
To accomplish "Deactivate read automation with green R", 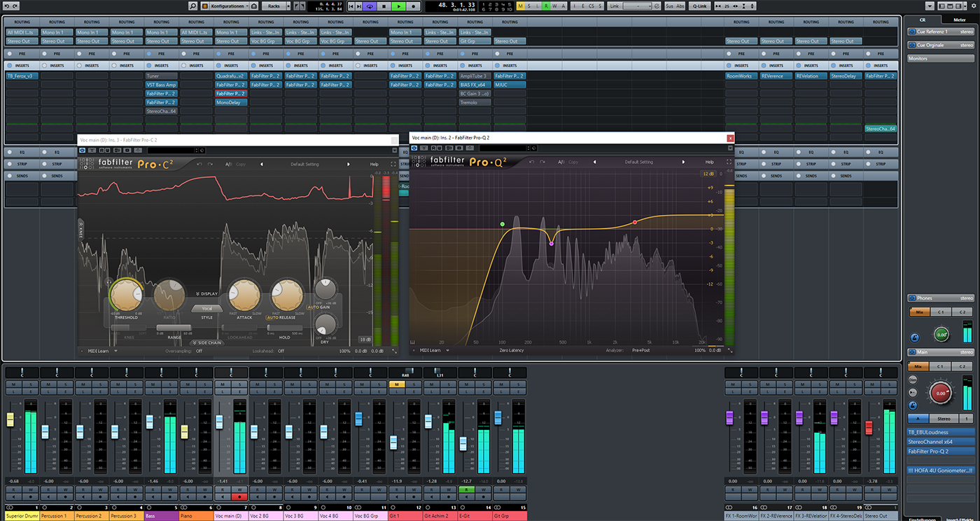I will click(x=546, y=6).
